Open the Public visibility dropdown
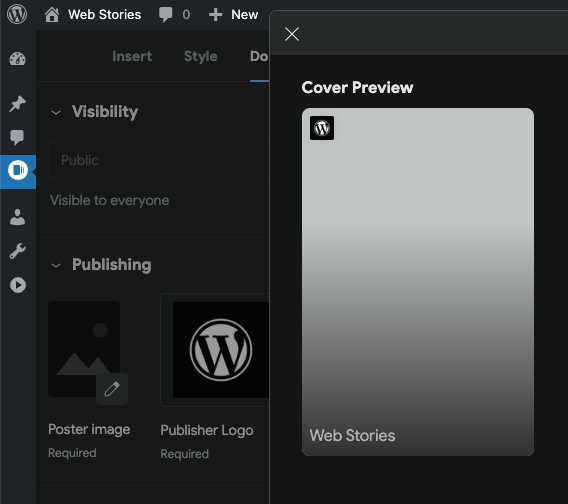The image size is (568, 504). click(158, 160)
